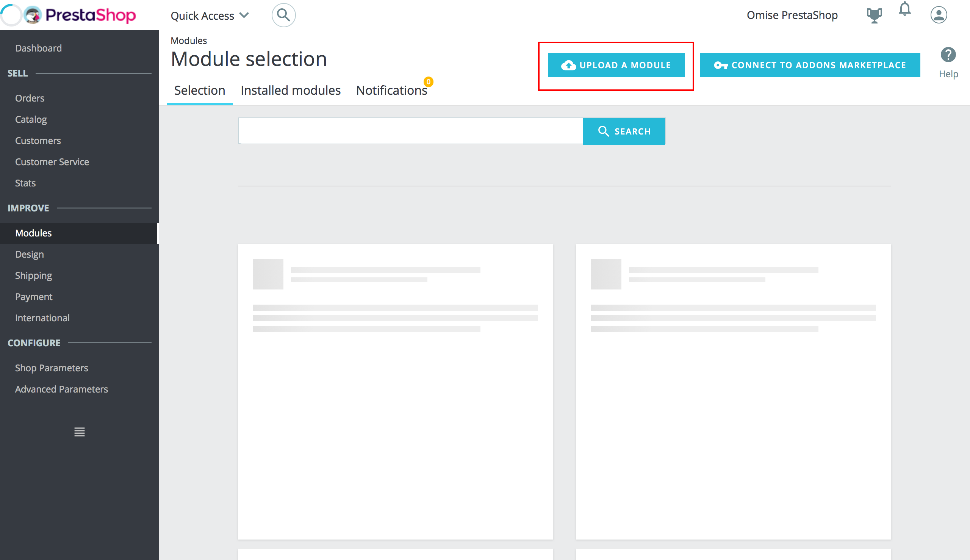Open the Modules sidebar entry
Screen dimensions: 970x560
[x=33, y=233]
